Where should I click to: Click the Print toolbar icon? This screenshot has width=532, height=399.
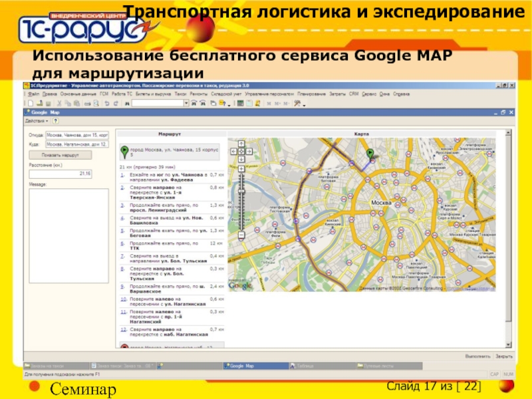(x=87, y=104)
